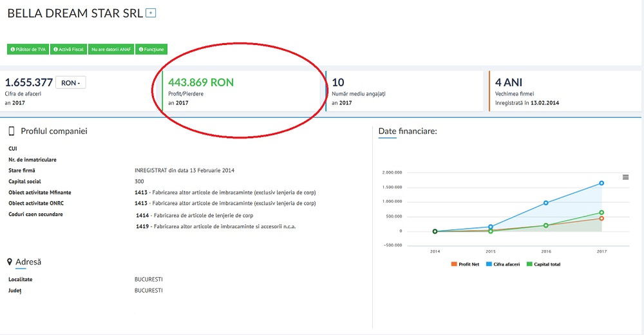Click the Vechimea firmei label

click(x=514, y=93)
